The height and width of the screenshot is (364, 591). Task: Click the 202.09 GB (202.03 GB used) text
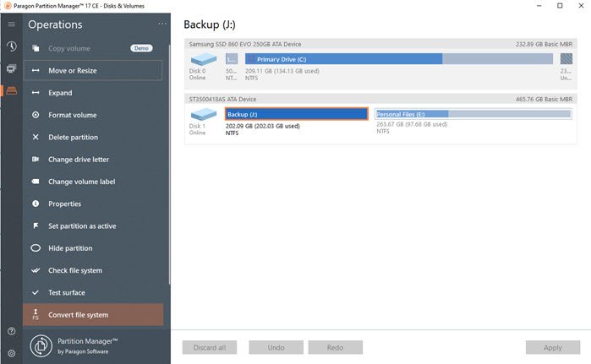[263, 126]
